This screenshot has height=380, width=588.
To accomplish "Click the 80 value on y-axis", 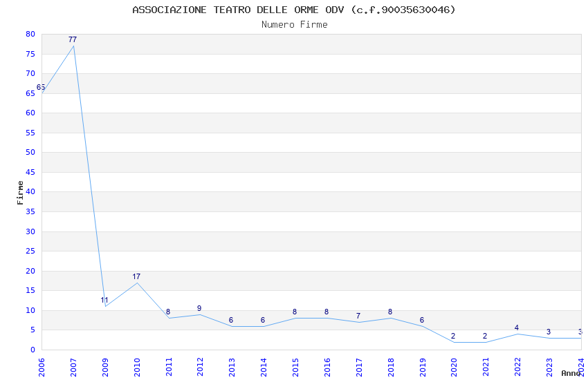I will coord(30,34).
